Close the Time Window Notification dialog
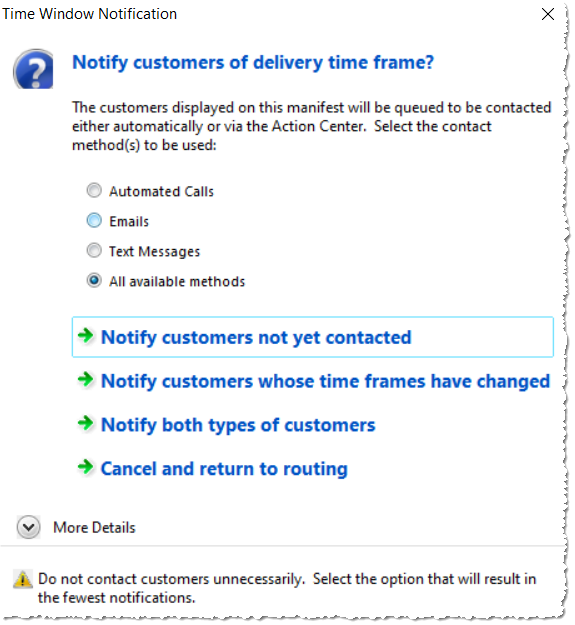Image resolution: width=575 pixels, height=625 pixels. click(x=548, y=14)
